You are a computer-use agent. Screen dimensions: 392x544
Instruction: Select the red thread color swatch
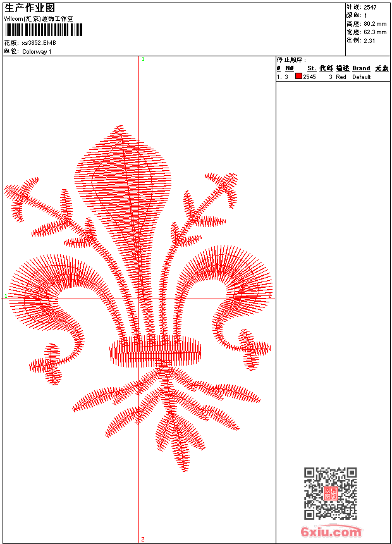click(x=298, y=77)
